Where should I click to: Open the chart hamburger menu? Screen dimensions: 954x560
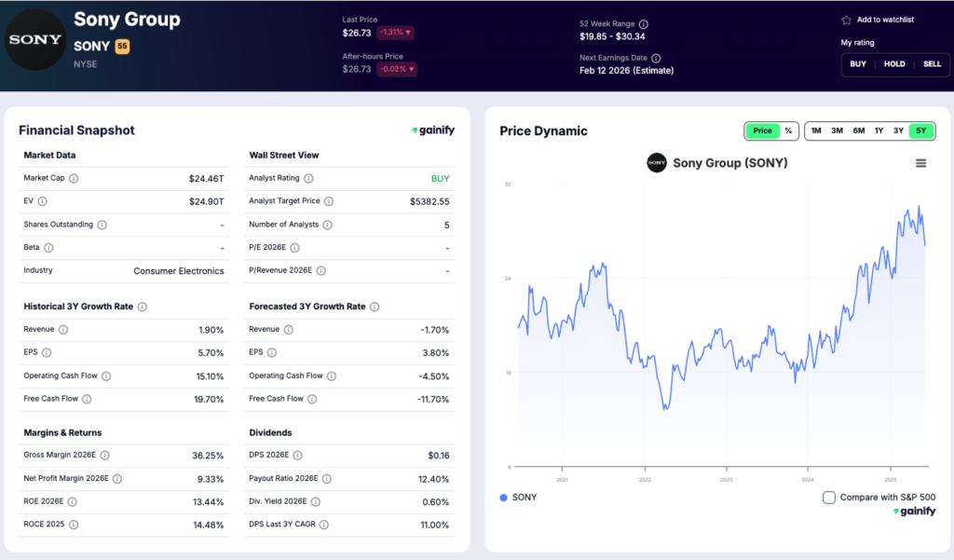coord(920,163)
